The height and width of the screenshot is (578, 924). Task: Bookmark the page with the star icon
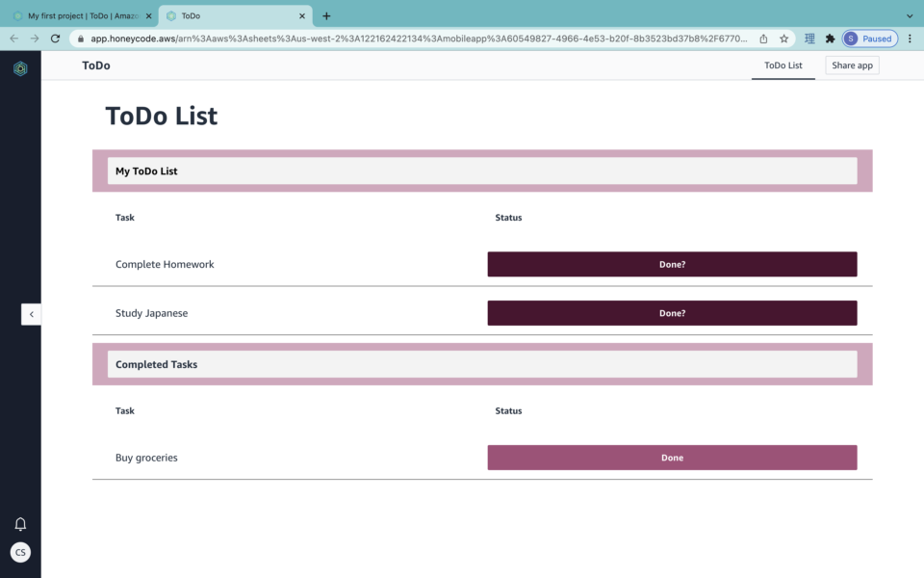tap(784, 39)
